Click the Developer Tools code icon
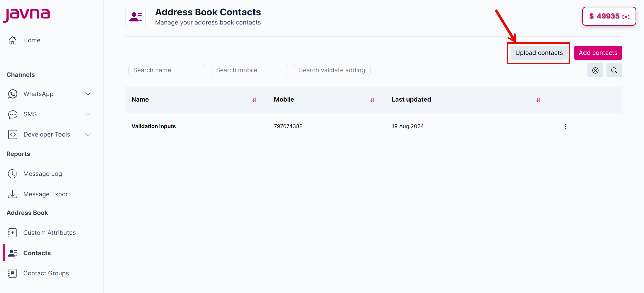 (13, 135)
